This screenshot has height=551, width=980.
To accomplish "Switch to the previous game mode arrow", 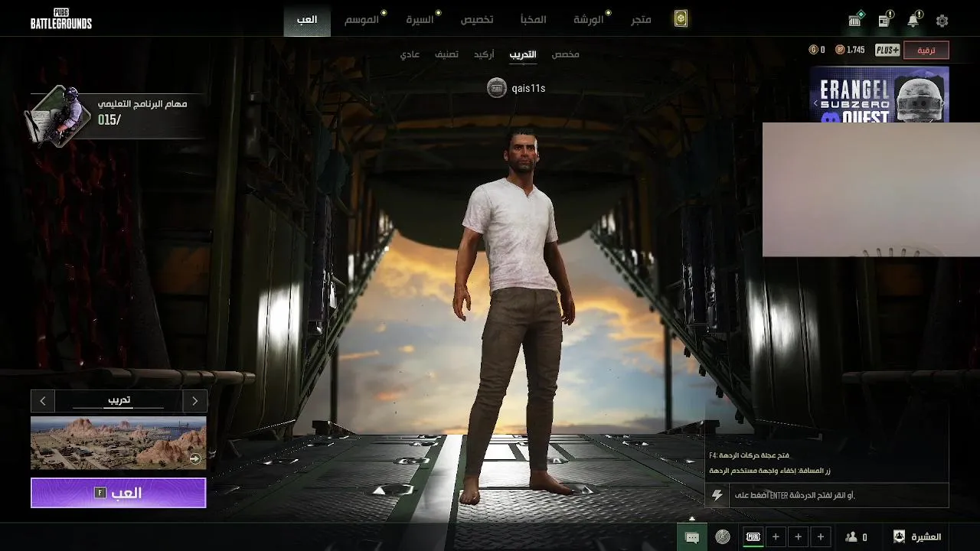I will tap(42, 400).
